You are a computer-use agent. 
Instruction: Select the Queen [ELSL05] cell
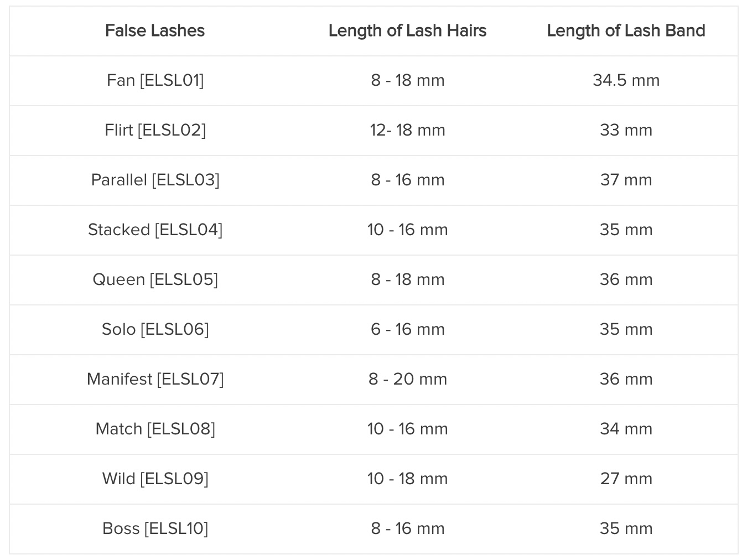click(x=155, y=280)
